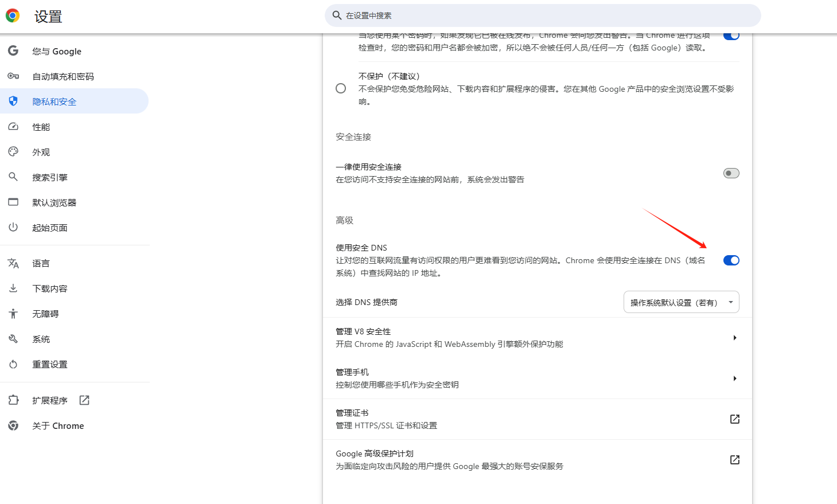Click the 选择 DNS 提供商 label

[x=367, y=302]
